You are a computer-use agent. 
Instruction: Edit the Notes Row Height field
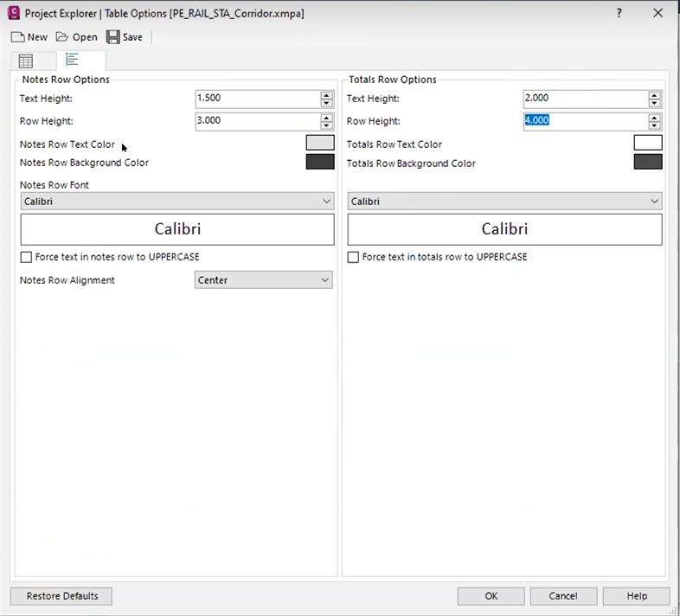click(258, 121)
